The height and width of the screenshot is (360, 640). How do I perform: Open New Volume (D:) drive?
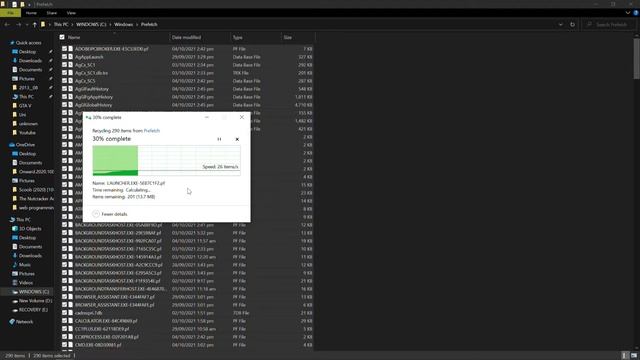pyautogui.click(x=35, y=301)
